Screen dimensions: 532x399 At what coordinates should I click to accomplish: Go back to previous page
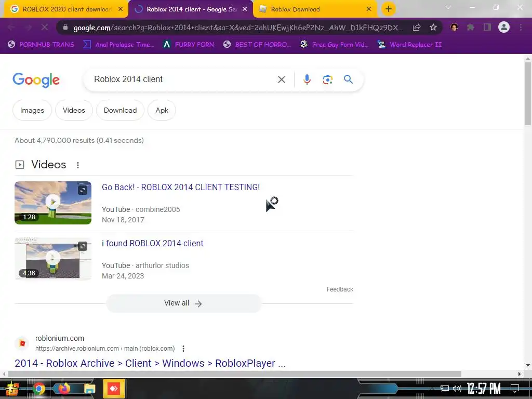coord(11,28)
